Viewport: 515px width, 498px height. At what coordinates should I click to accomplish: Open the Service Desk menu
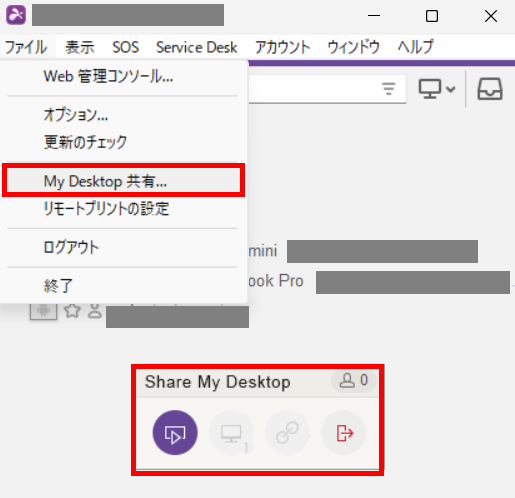[x=197, y=47]
